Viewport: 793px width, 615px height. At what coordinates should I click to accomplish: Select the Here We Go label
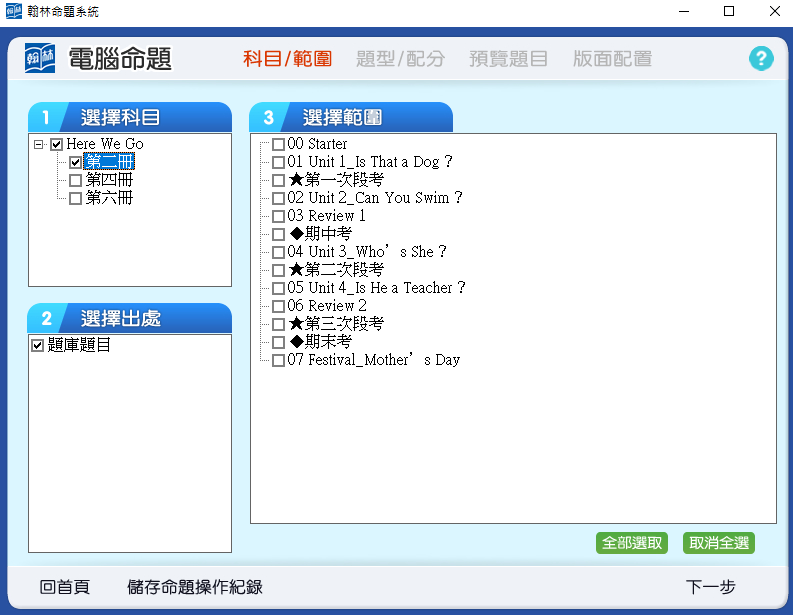[105, 144]
